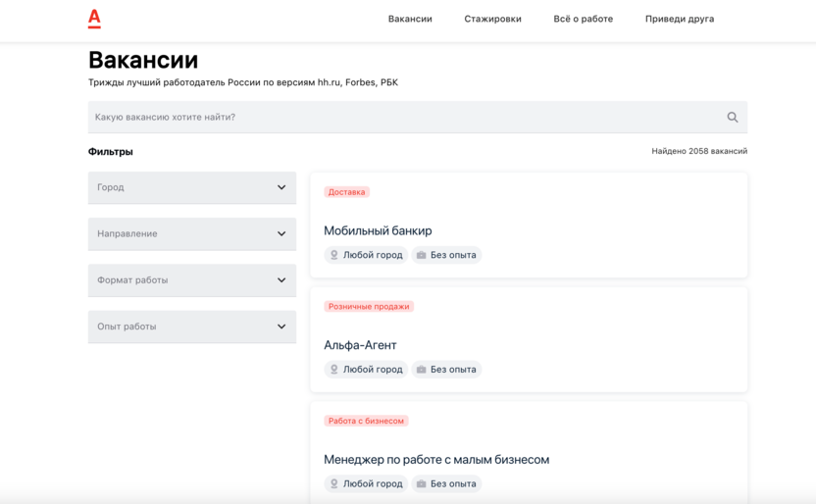Click Без опыта chip on Менеджер card
Viewport: 816px width, 504px height.
point(446,483)
